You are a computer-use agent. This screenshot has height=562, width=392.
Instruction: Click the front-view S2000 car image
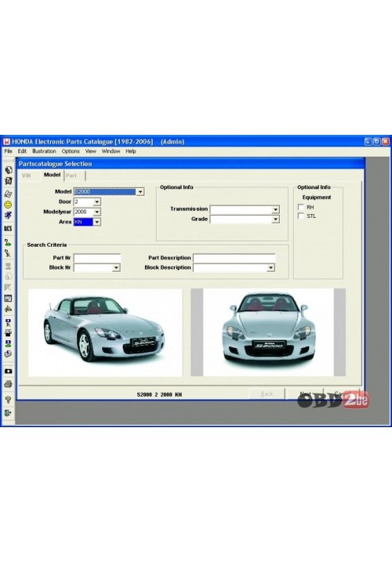(x=268, y=332)
